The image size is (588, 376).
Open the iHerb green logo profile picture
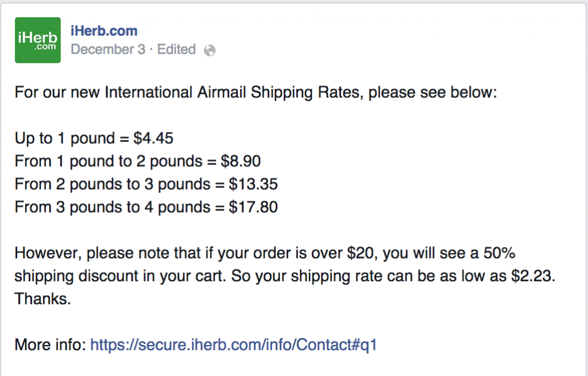click(x=38, y=40)
